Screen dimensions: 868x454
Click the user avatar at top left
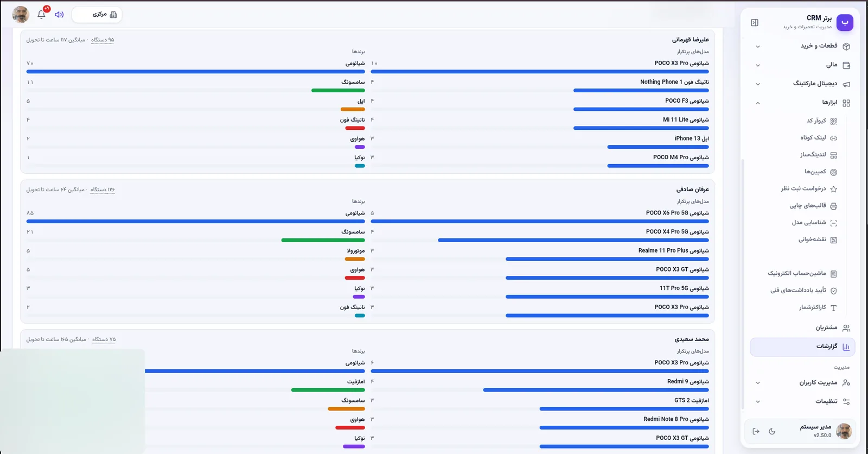click(x=21, y=15)
